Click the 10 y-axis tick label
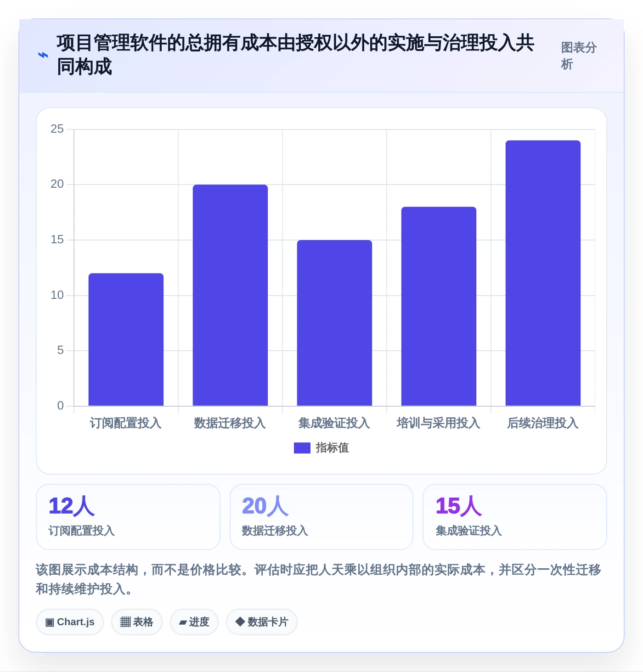Screen dimensions: 643x672 click(57, 295)
